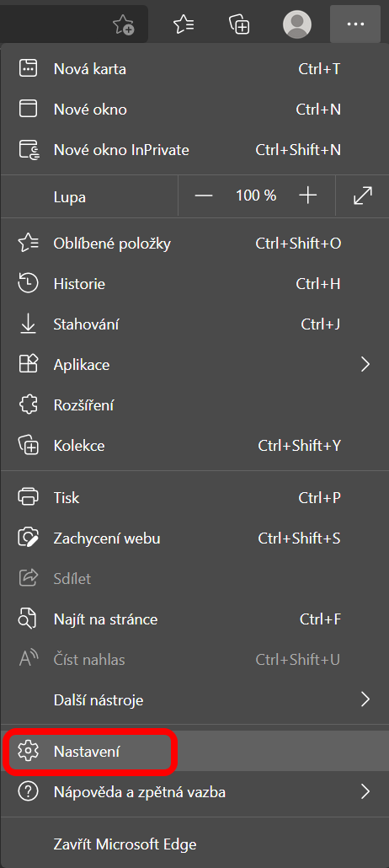Expand the Další nástroje submenu arrow
This screenshot has height=868, width=389.
[x=365, y=699]
